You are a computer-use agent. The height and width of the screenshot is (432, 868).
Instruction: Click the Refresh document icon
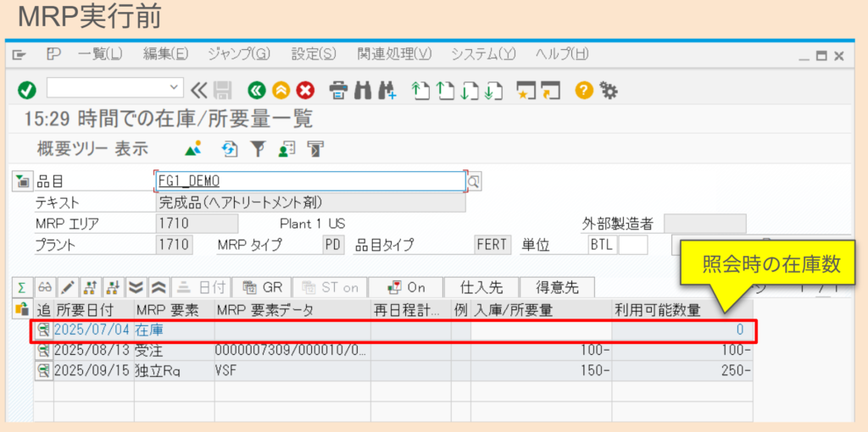click(x=229, y=148)
